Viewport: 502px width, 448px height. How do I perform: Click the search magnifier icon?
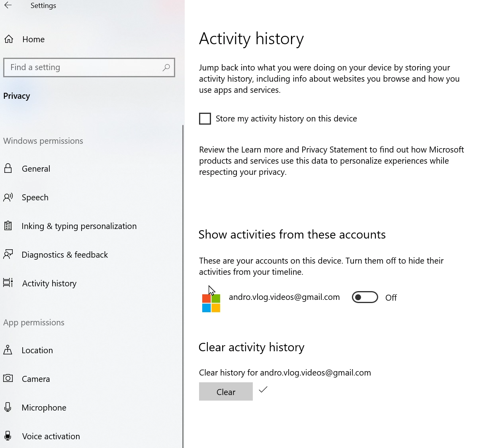166,67
